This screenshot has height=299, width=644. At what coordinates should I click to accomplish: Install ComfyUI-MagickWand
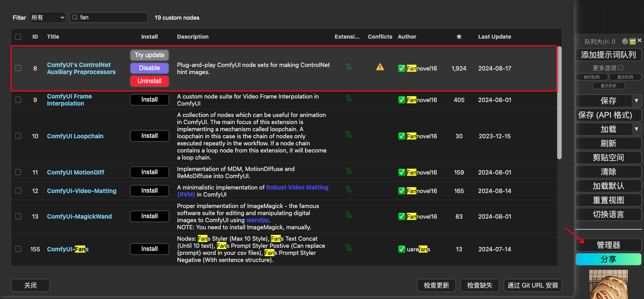pyautogui.click(x=149, y=216)
